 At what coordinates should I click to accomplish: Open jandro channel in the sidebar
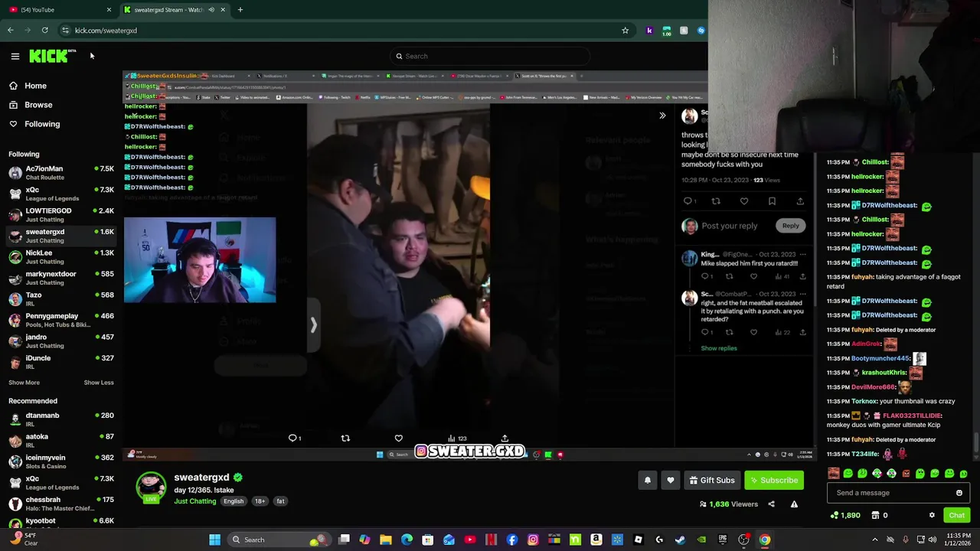[x=61, y=341]
